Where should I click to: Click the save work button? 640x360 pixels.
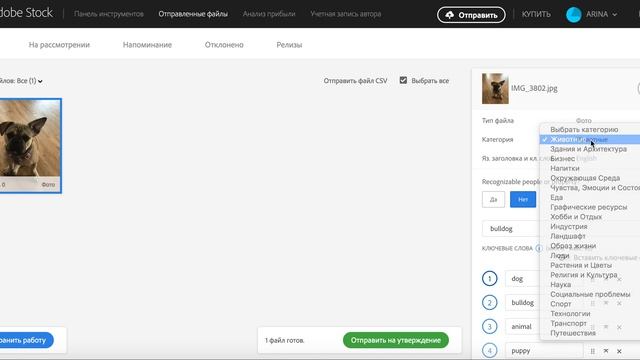[x=27, y=340]
